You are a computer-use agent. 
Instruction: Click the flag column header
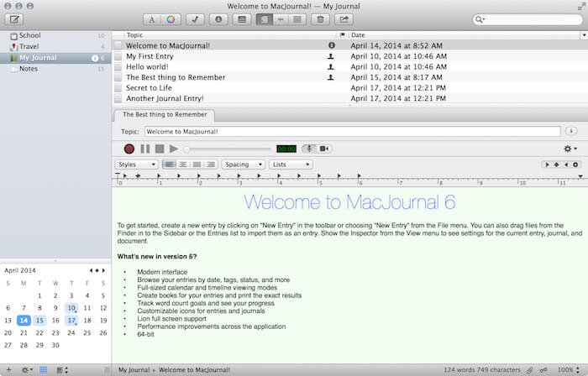(x=343, y=34)
